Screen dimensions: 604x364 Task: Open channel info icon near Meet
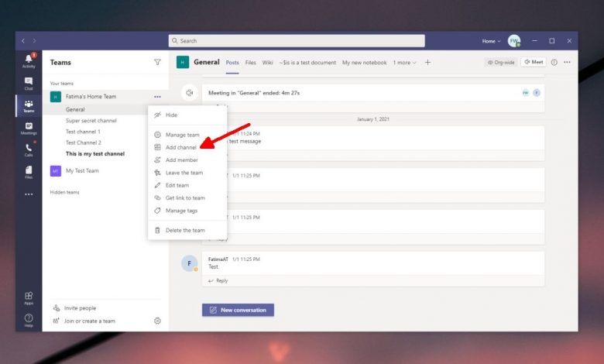coord(554,62)
